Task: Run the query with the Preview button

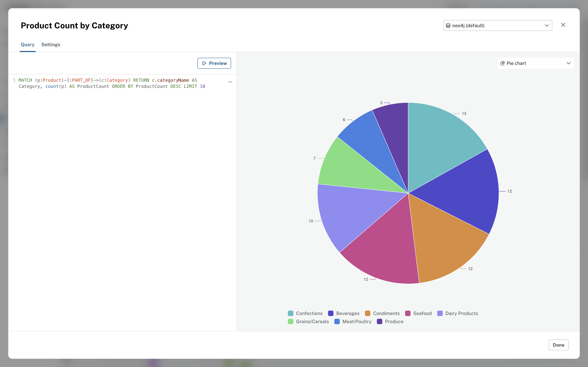Action: [x=214, y=63]
